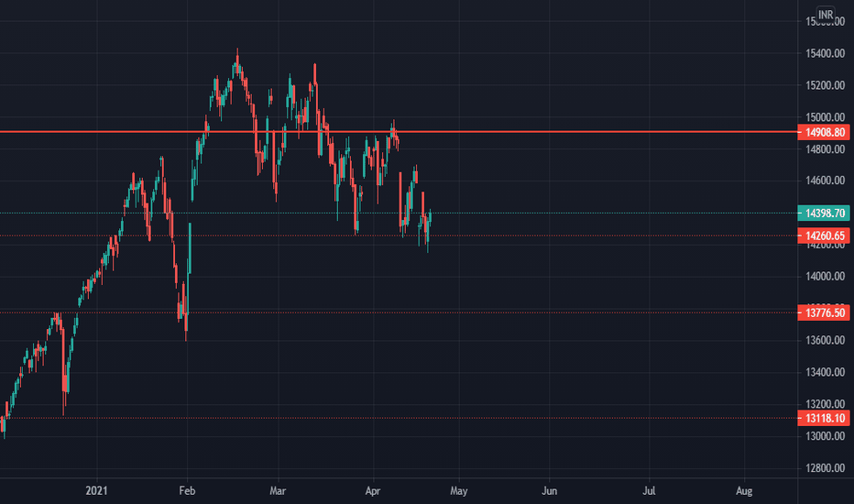Click the green 14398.70 current price label
This screenshot has height=504, width=854.
[824, 213]
